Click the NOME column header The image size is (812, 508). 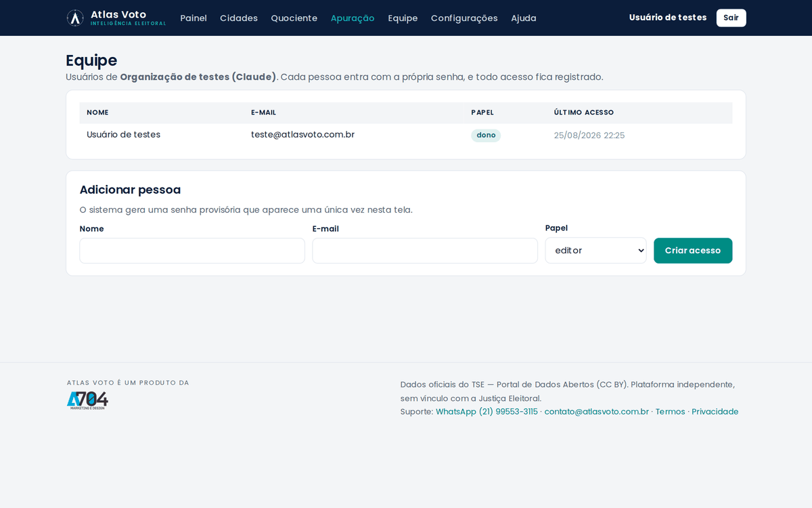pyautogui.click(x=97, y=112)
